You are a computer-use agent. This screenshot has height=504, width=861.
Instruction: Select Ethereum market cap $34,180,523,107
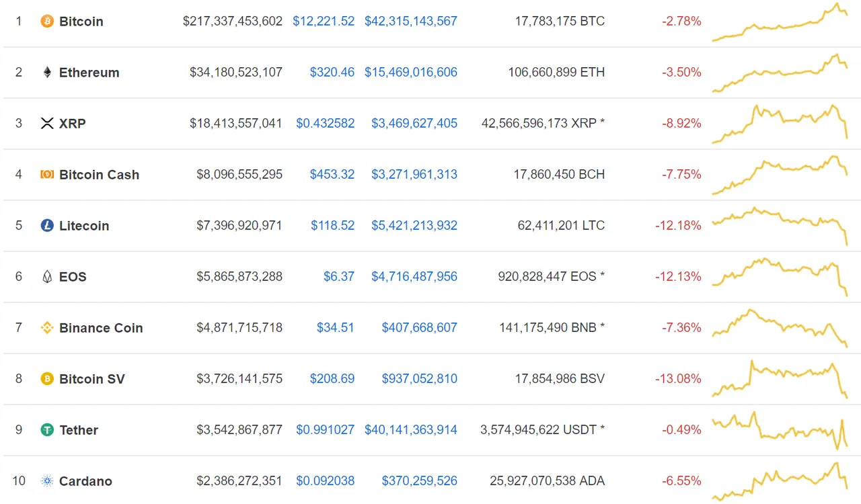click(236, 73)
